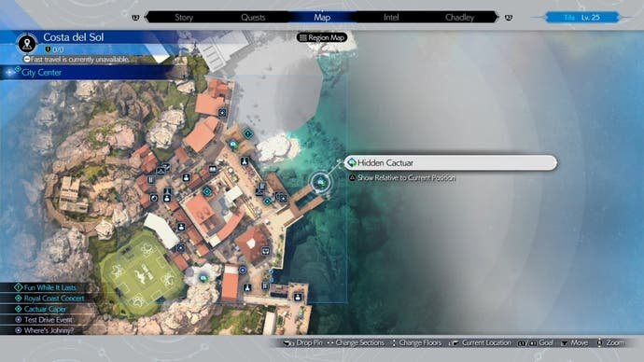Click the Goal control hint

(536, 342)
